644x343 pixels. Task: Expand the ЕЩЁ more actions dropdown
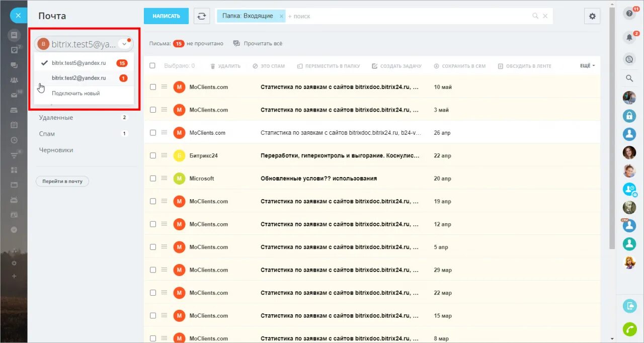pyautogui.click(x=587, y=66)
